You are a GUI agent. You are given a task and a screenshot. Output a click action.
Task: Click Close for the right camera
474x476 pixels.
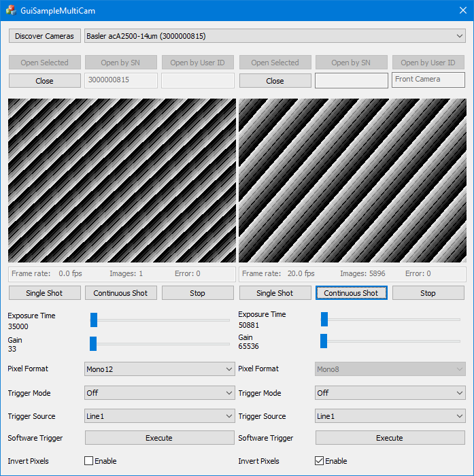pos(275,81)
